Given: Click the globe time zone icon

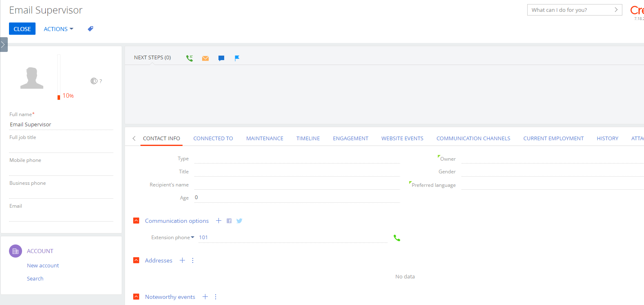Looking at the screenshot, I should pyautogui.click(x=94, y=81).
